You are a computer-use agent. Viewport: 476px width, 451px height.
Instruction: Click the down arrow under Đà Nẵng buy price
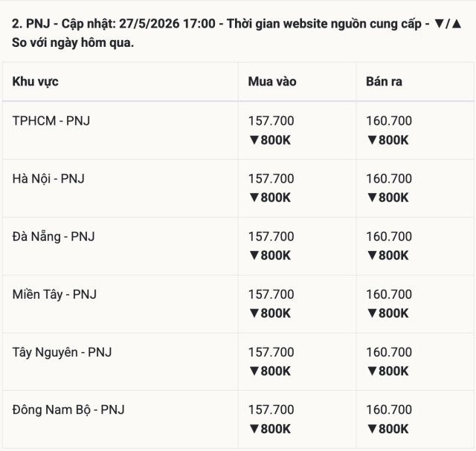[x=254, y=256]
